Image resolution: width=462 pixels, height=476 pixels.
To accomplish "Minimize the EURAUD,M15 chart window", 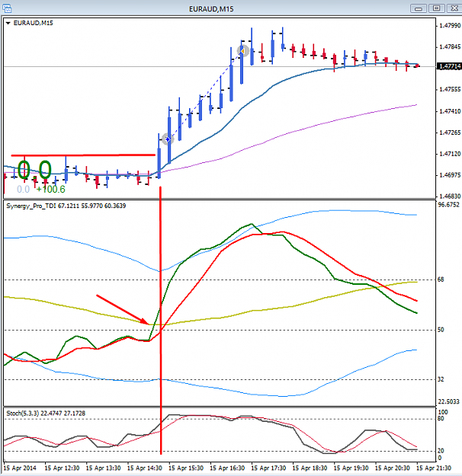I will click(419, 8).
